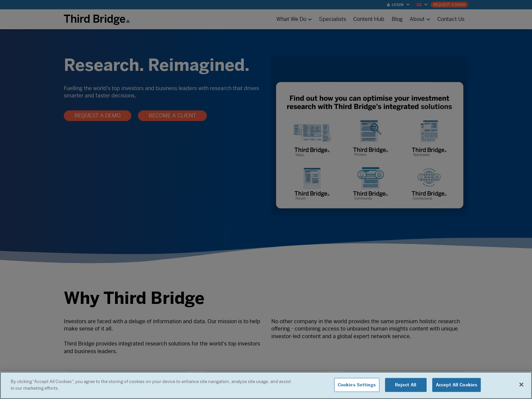
Task: Open Cookies Settings
Action: pyautogui.click(x=357, y=385)
